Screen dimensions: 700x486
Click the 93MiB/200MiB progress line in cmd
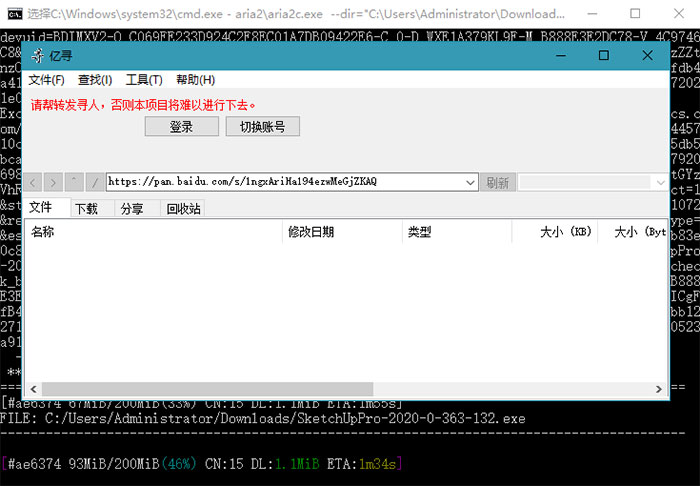[202, 464]
